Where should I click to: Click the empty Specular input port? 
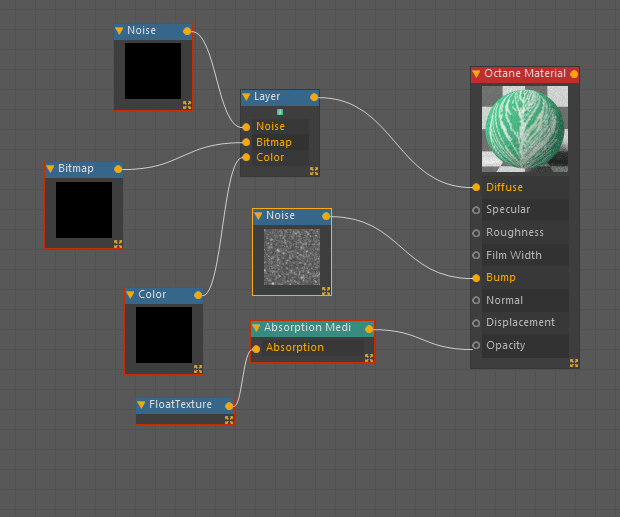coord(476,210)
